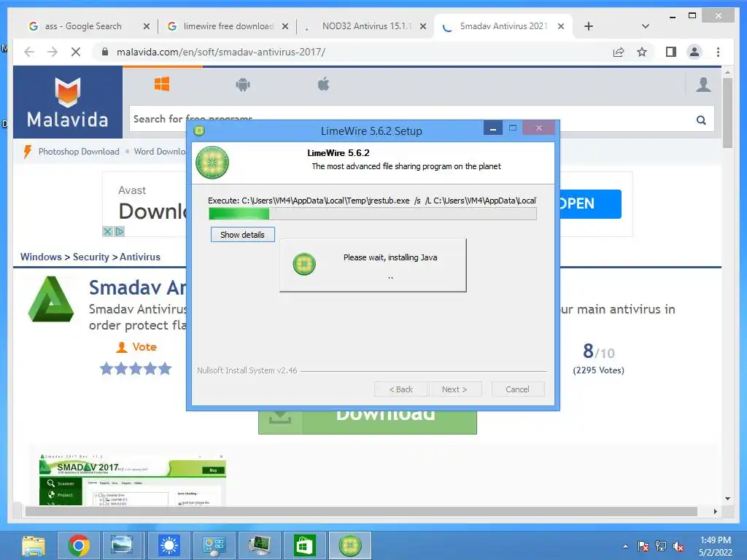Bookmark this page with the star icon

coord(642,52)
